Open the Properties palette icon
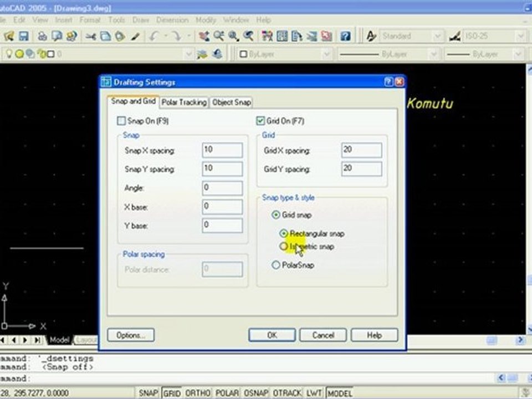Viewport: 532px width, 399px height. coord(267,35)
